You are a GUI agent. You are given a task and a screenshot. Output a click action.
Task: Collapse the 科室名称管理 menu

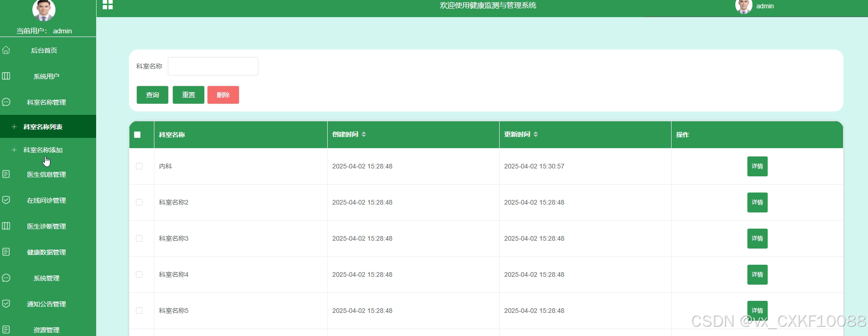coord(48,102)
